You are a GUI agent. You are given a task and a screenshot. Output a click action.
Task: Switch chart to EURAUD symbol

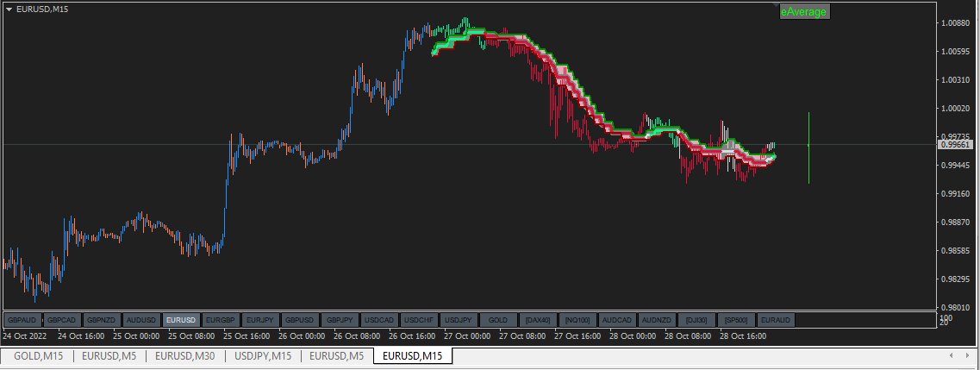(776, 320)
